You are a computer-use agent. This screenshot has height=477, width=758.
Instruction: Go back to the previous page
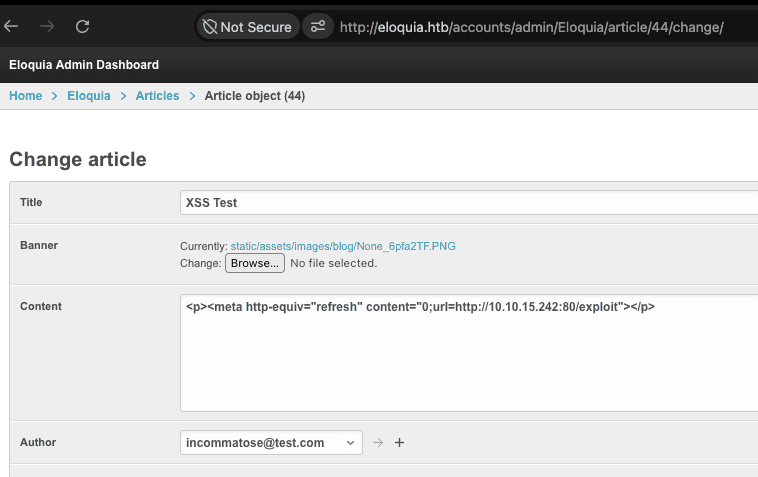(11, 26)
